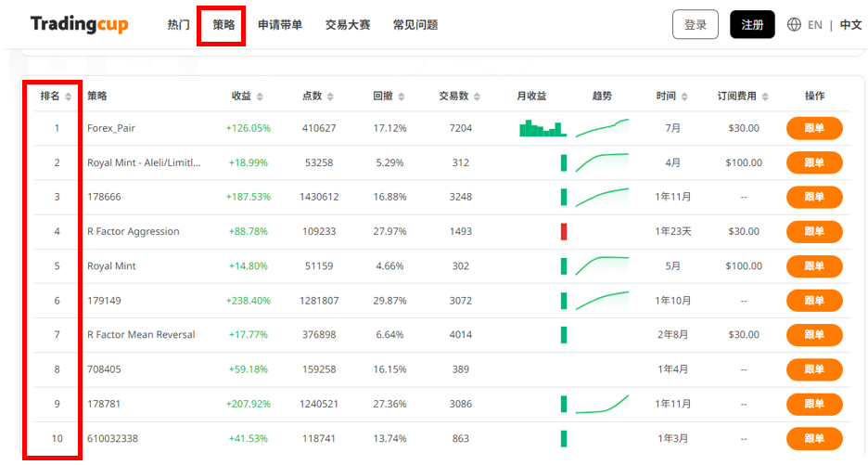This screenshot has width=868, height=465.
Task: Switch language to EN
Action: 814,25
